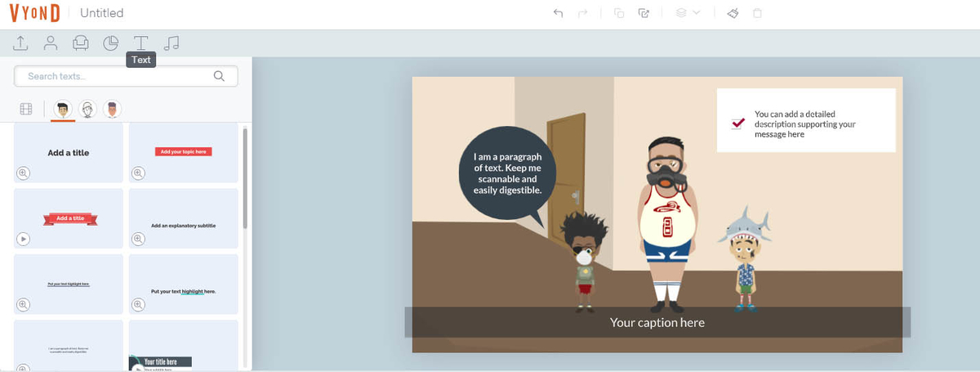
Task: Expand the chevron beside the layer order icon
Action: click(x=697, y=13)
